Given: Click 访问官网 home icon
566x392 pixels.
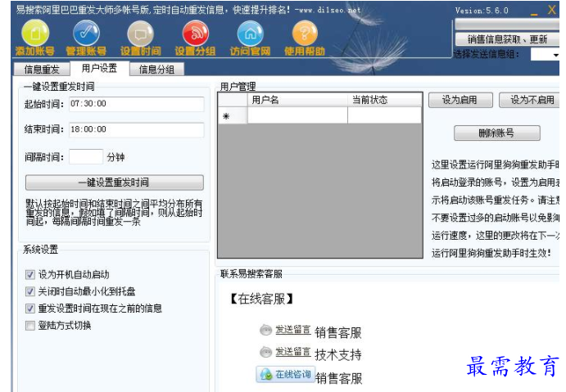Looking at the screenshot, I should [250, 34].
